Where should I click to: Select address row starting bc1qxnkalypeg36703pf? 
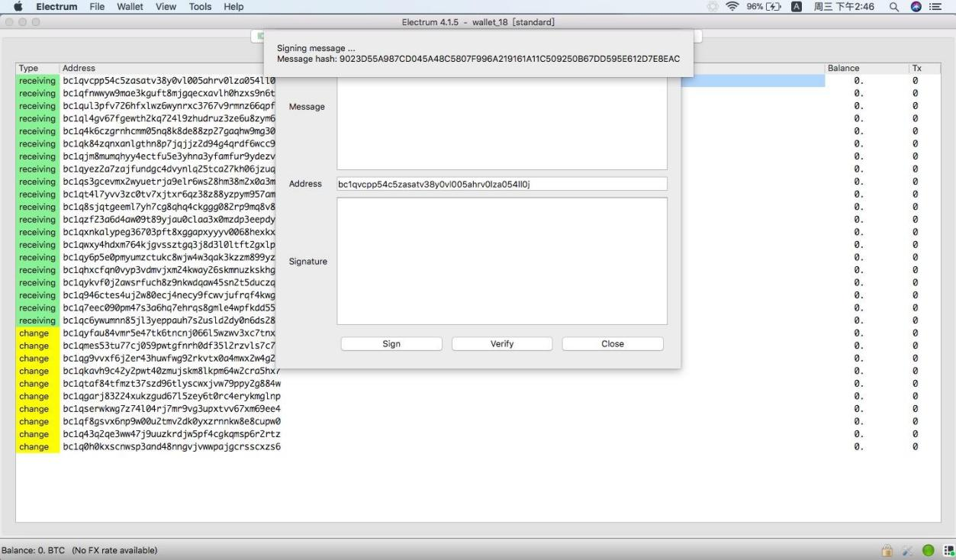[x=169, y=232]
